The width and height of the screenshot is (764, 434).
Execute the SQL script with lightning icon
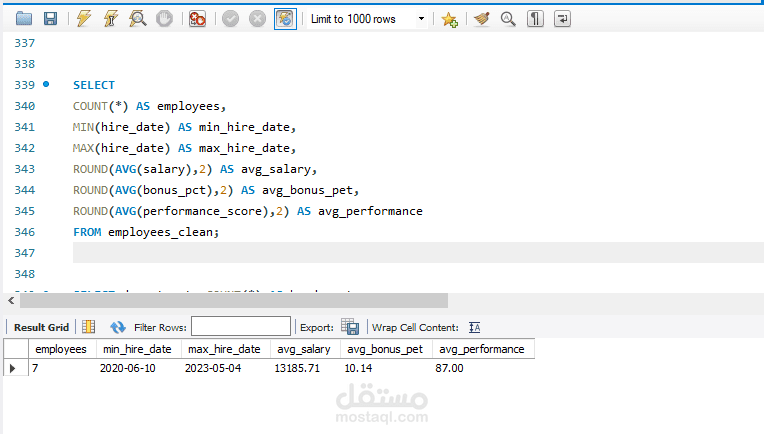pos(84,19)
